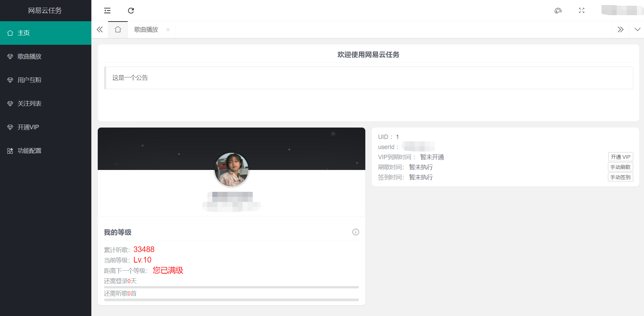Click the 还需听歌 progress bar
Viewport: 644px width, 316px height.
(231, 299)
